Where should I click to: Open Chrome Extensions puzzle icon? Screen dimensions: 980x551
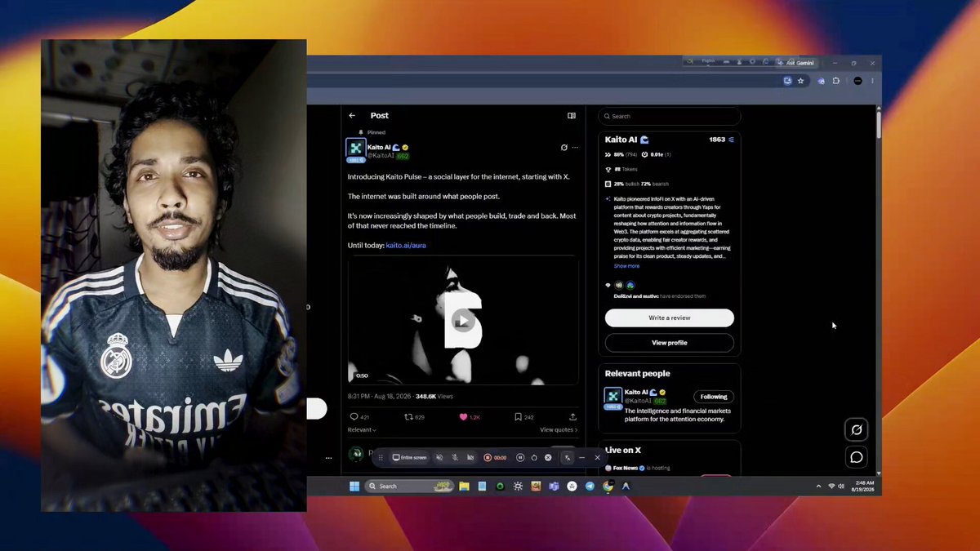pyautogui.click(x=835, y=81)
